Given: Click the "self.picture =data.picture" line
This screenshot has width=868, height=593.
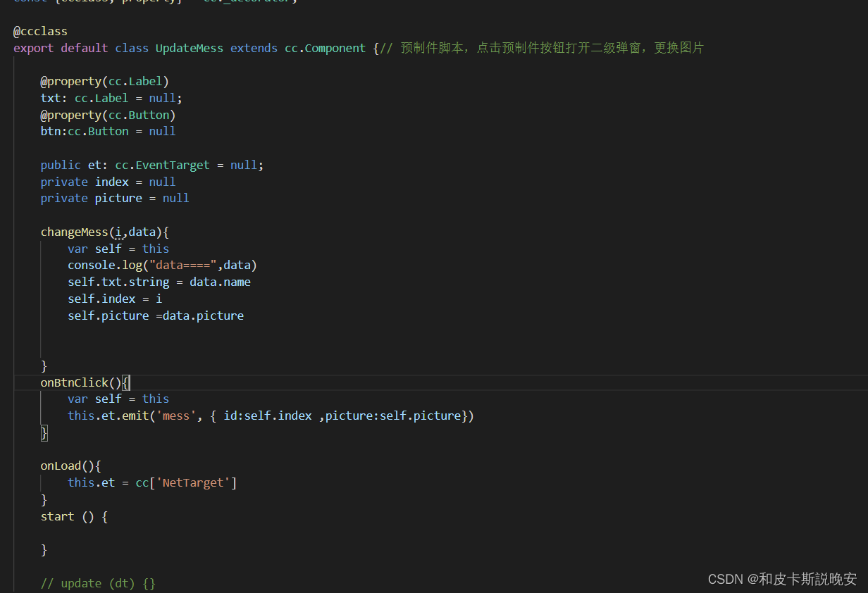Looking at the screenshot, I should pyautogui.click(x=156, y=316).
